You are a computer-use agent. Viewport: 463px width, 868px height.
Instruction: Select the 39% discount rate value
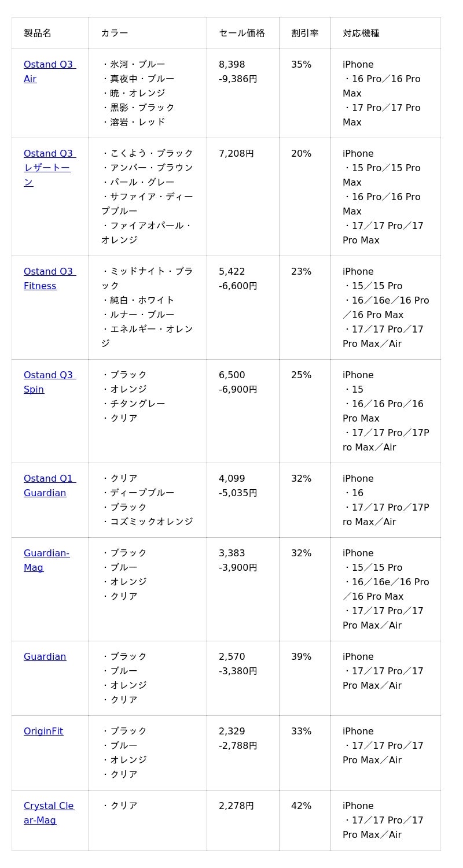click(302, 657)
